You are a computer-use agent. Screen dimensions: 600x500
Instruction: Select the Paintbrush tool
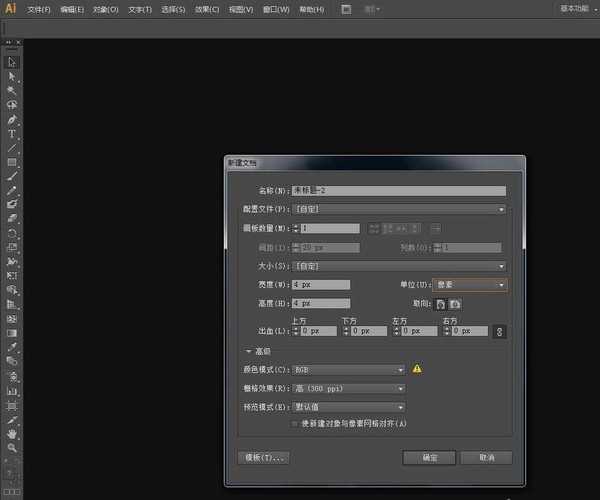click(12, 176)
